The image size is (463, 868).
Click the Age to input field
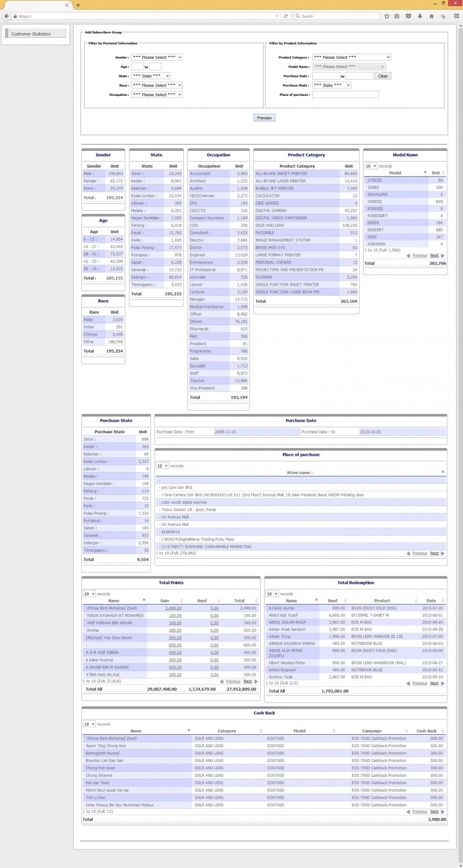click(155, 67)
